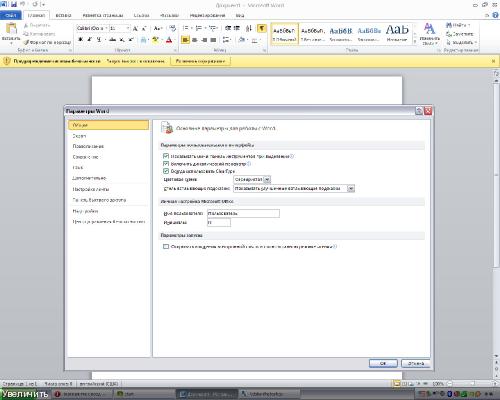The width and height of the screenshot is (500, 400).
Task: Toggle Show Mini Toolbar on selection checkbox
Action: tap(166, 156)
